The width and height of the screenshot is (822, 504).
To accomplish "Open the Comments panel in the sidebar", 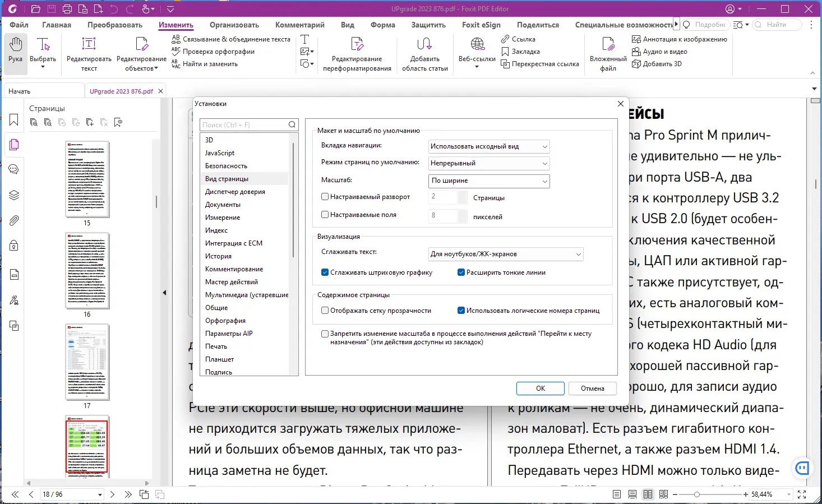I will pos(14,169).
